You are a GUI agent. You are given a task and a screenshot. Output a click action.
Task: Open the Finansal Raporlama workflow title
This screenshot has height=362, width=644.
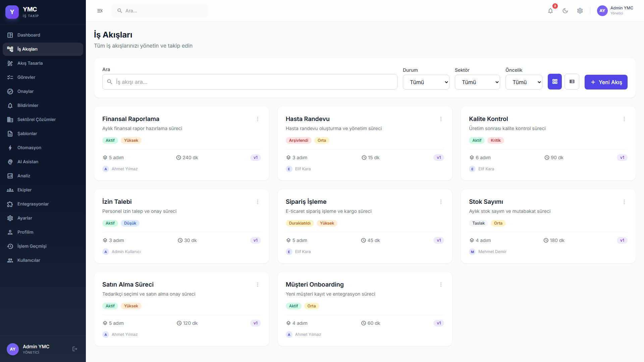pyautogui.click(x=131, y=119)
